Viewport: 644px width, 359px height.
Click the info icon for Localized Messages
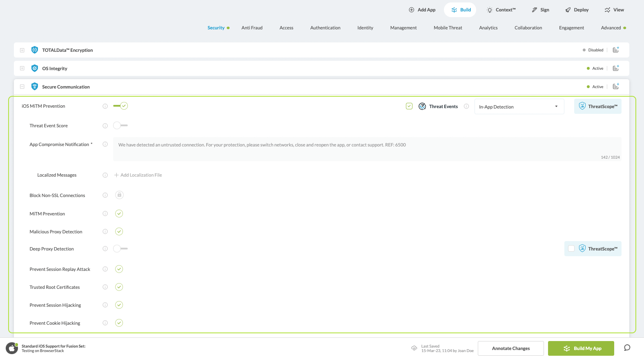click(x=105, y=175)
